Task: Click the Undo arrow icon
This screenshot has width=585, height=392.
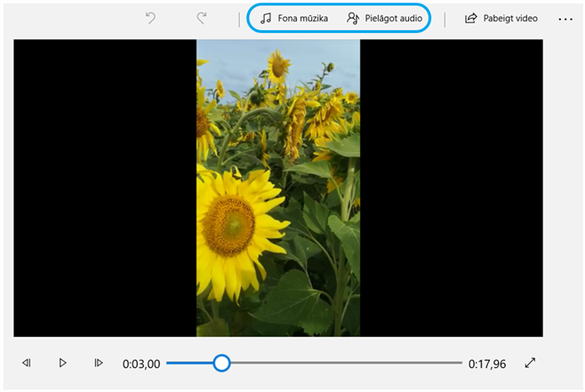Action: tap(150, 18)
